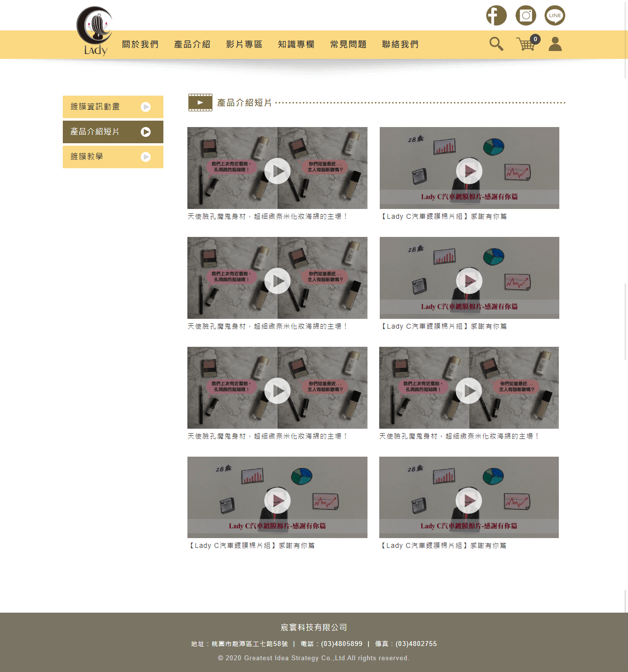
Task: Open the Facebook social icon
Action: (496, 15)
